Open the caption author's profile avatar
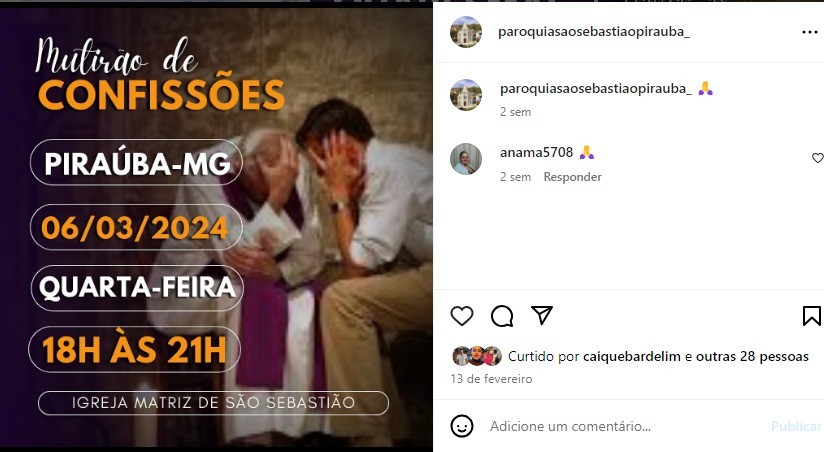824x452 pixels. [466, 95]
